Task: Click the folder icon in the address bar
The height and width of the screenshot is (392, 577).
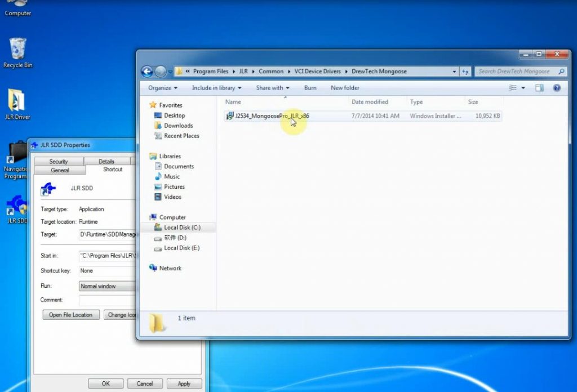Action: tap(179, 72)
